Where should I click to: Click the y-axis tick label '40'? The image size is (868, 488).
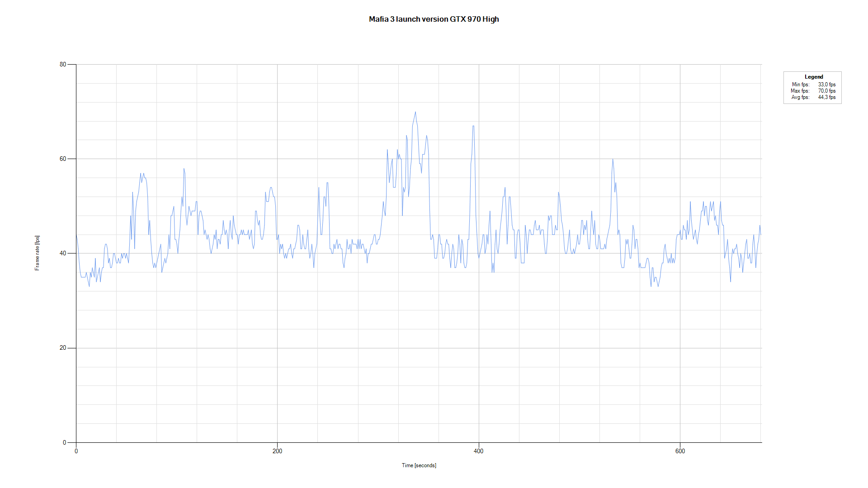(63, 253)
